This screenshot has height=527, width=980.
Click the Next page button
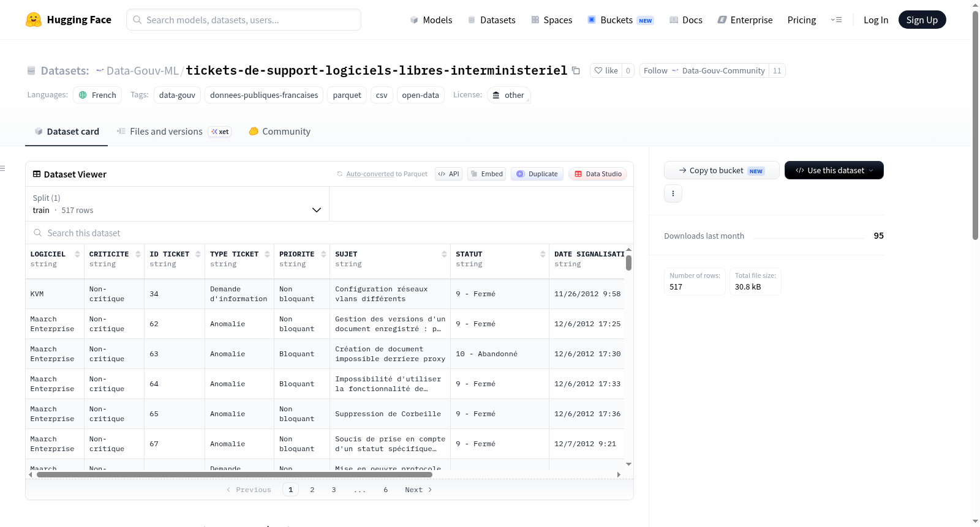tap(418, 490)
